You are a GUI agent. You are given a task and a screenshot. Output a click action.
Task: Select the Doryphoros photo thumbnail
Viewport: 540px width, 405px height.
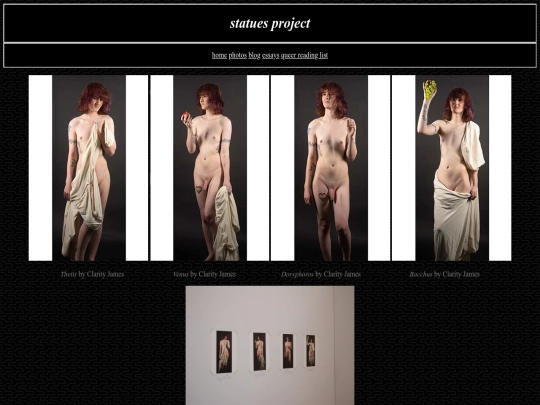[x=331, y=168]
